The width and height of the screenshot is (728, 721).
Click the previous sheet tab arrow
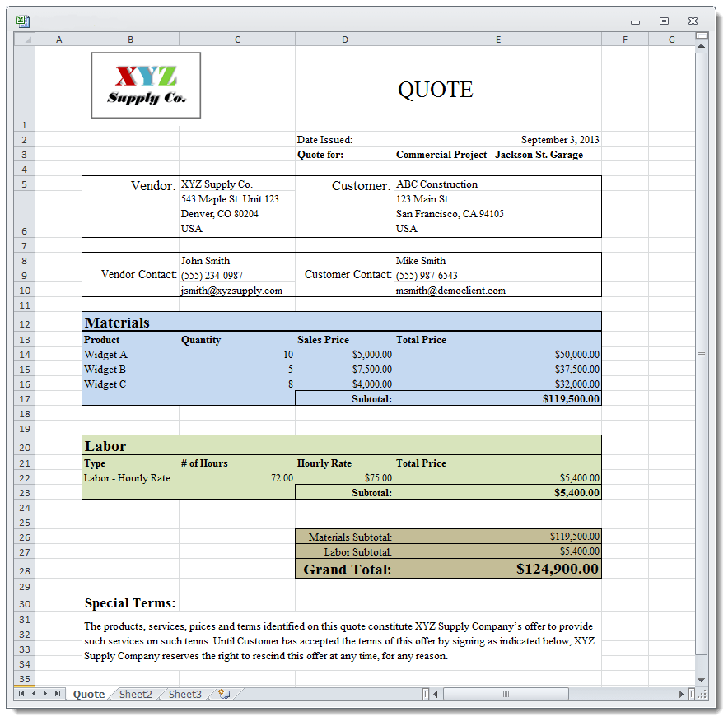[33, 695]
